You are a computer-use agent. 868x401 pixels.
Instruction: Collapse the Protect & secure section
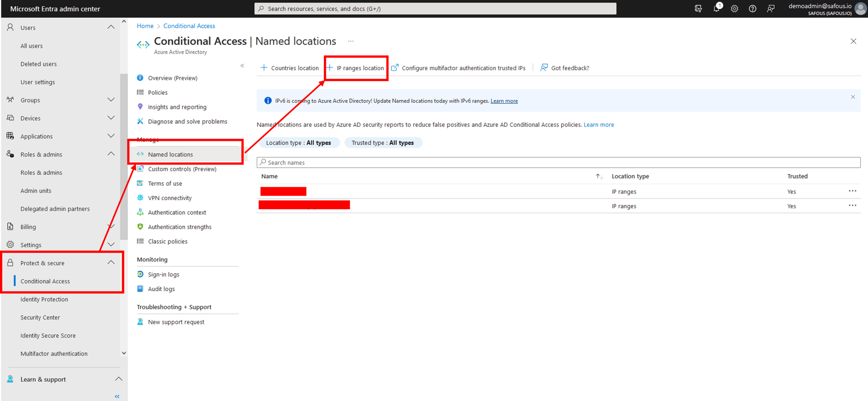pyautogui.click(x=111, y=262)
